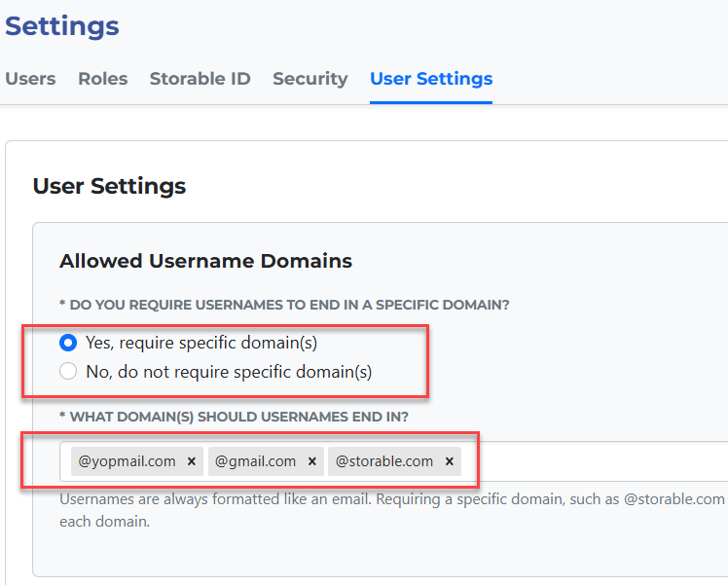
Task: Choose 'No, do not require specific domain(s)'
Action: (x=68, y=371)
